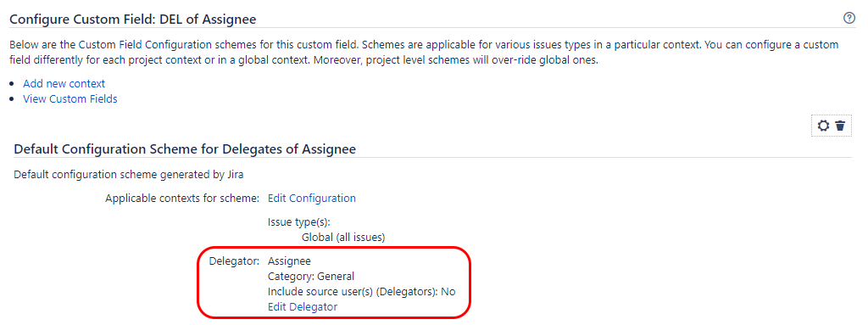868x325 pixels.
Task: Click the scheme description paragraph below the title
Action: tap(424, 53)
